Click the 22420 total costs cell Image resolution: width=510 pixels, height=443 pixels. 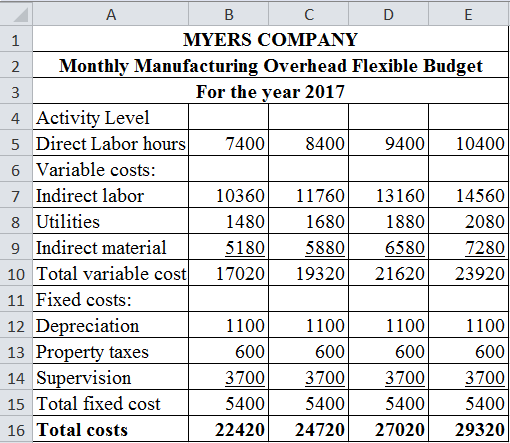point(229,429)
